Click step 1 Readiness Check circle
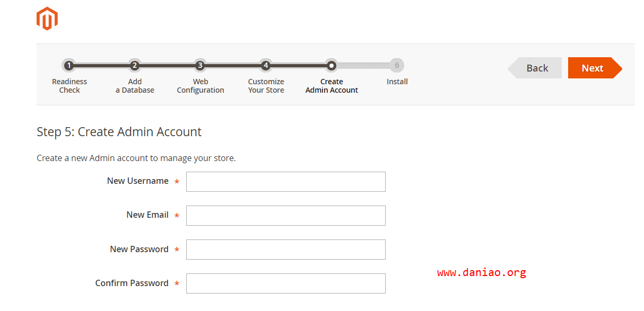The width and height of the screenshot is (644, 311). [68, 66]
